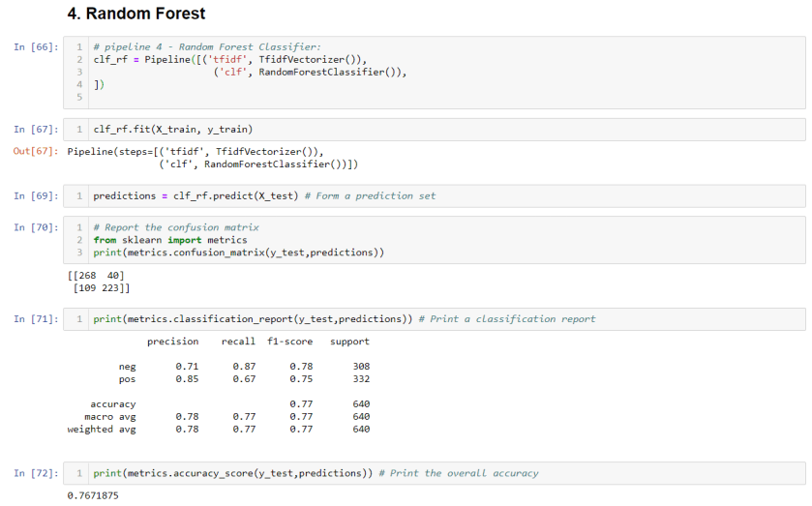The width and height of the screenshot is (812, 506).
Task: Select the In [72] cell prompt
Action: [36, 473]
